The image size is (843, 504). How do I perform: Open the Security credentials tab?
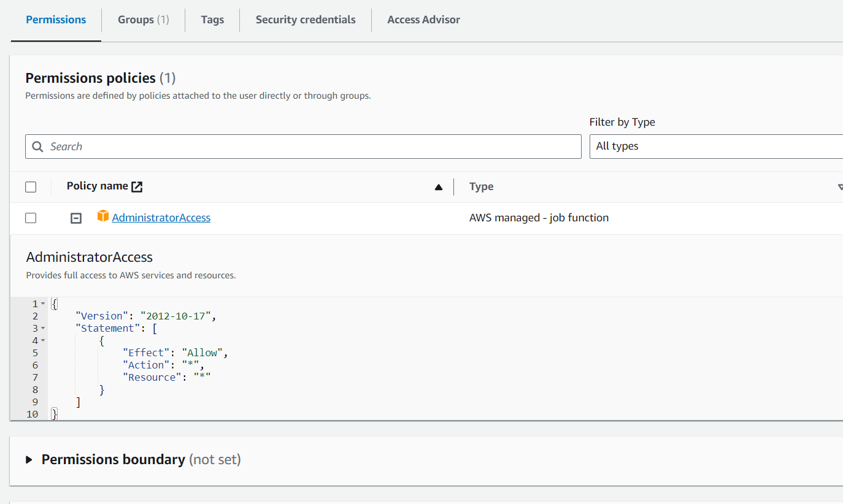306,20
